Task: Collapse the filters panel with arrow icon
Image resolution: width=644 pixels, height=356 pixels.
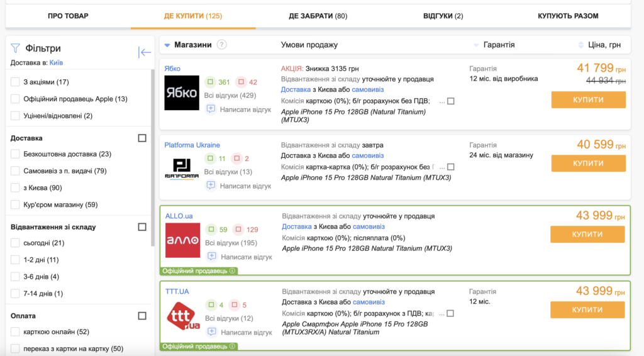Action: point(145,53)
